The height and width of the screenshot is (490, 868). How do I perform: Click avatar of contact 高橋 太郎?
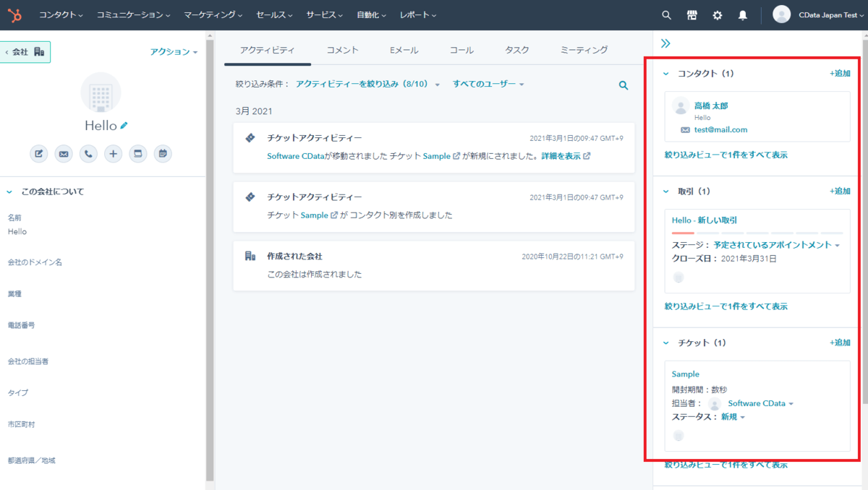[x=681, y=106]
